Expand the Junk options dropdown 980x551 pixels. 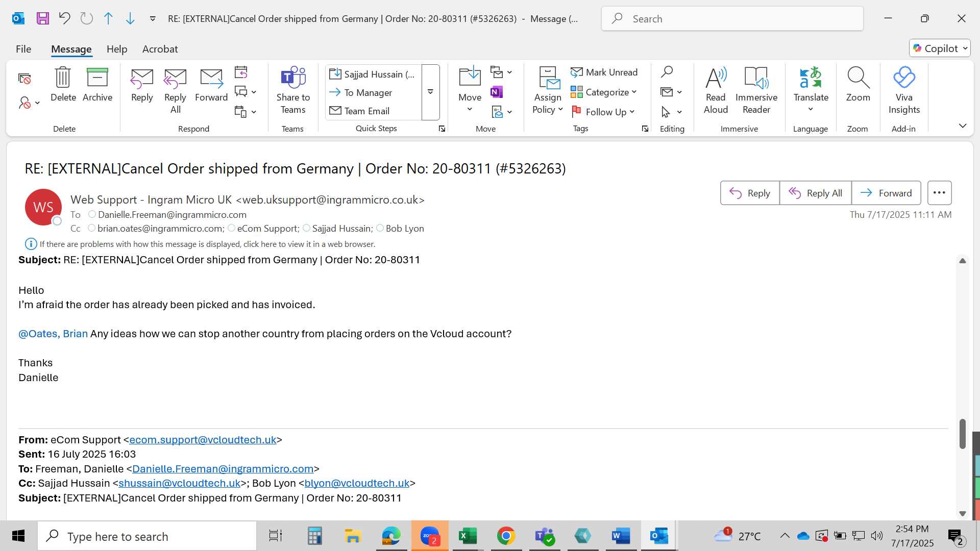click(x=37, y=103)
